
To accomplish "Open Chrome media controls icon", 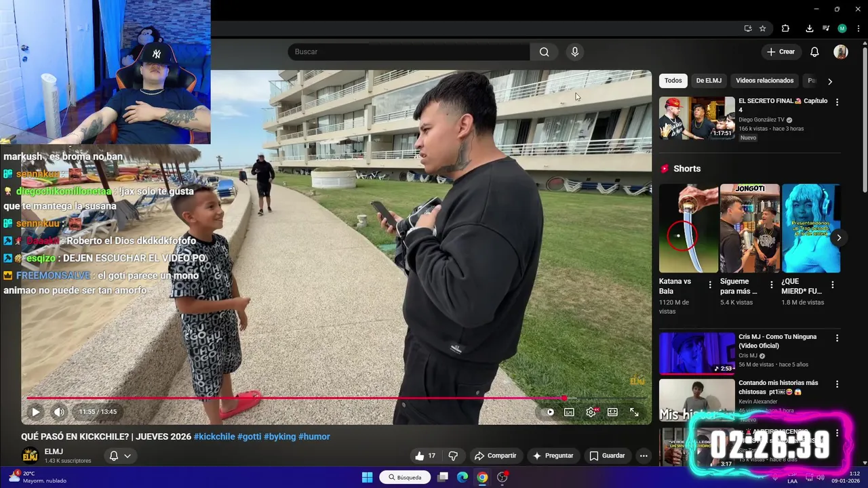I will point(825,28).
